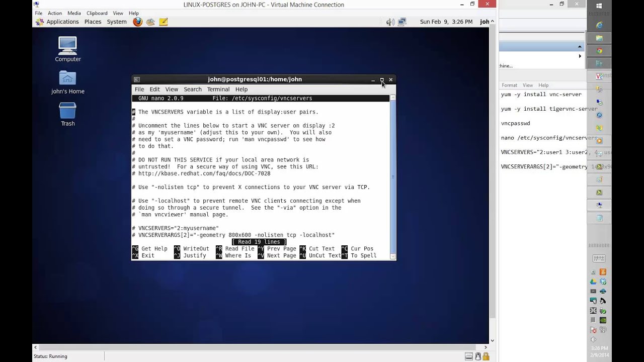Viewport: 644px width, 362px height.
Task: Open the VM Connection View menu
Action: pyautogui.click(x=118, y=13)
